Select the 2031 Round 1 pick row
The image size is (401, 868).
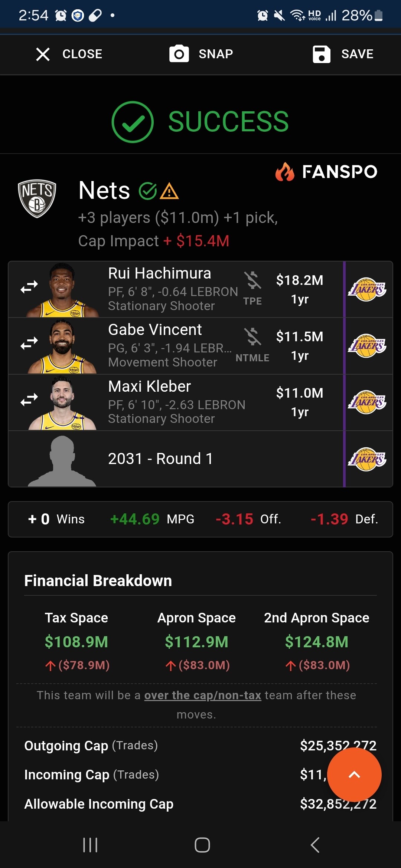pos(200,459)
